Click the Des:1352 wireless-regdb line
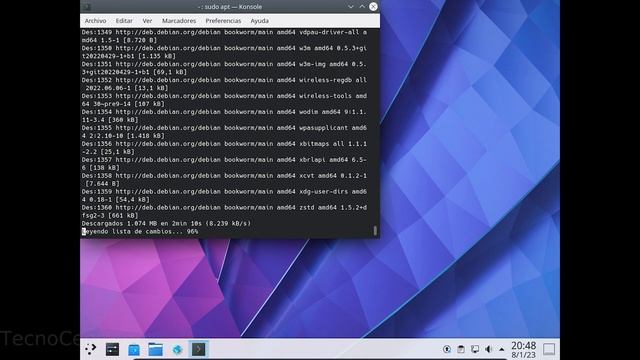The width and height of the screenshot is (640, 360). 224,84
